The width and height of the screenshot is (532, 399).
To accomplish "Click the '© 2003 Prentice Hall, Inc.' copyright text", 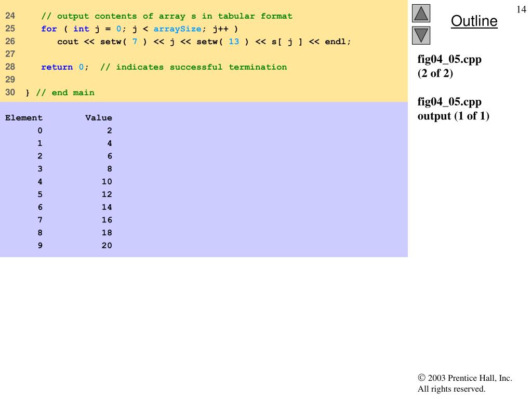I will tap(465, 378).
